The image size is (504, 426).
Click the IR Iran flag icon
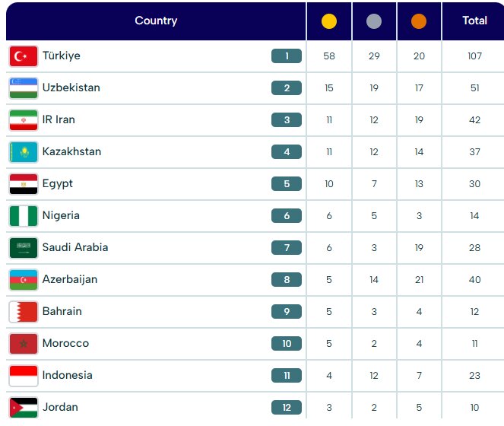click(x=23, y=120)
